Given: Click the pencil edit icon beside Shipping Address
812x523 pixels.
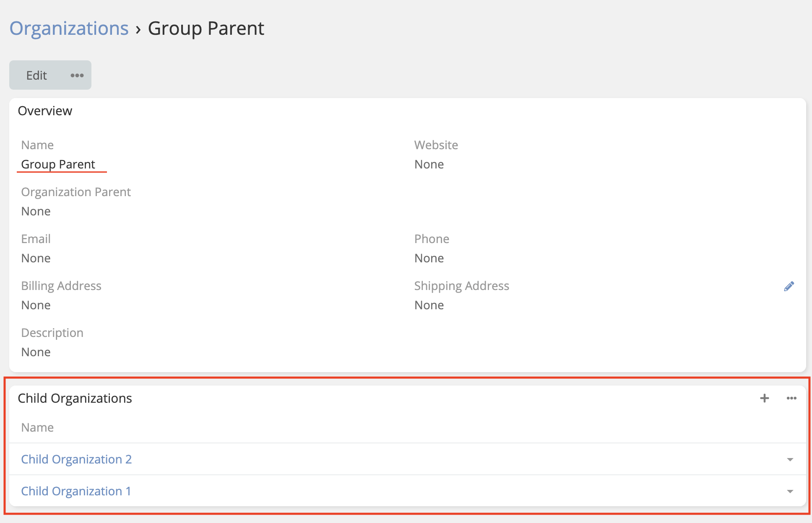Looking at the screenshot, I should click(x=789, y=286).
